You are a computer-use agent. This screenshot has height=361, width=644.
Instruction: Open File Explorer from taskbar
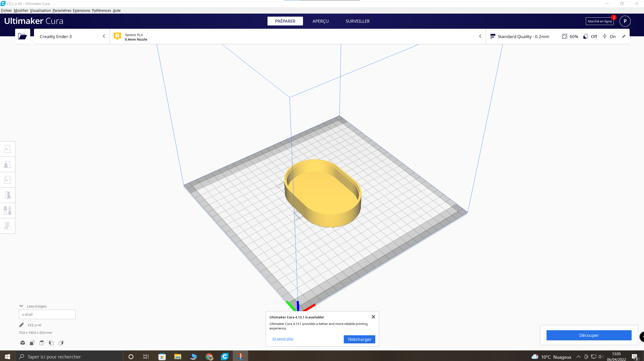pos(178,356)
